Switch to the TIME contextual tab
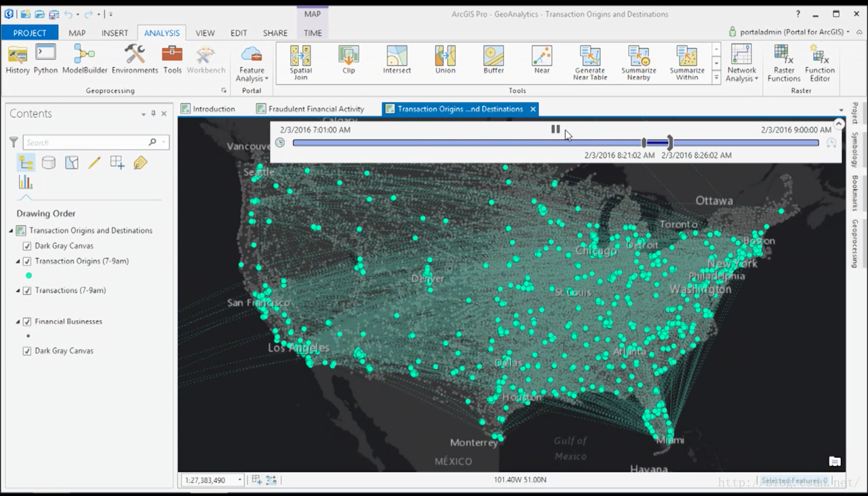Screen dimensions: 868x496 tap(313, 33)
